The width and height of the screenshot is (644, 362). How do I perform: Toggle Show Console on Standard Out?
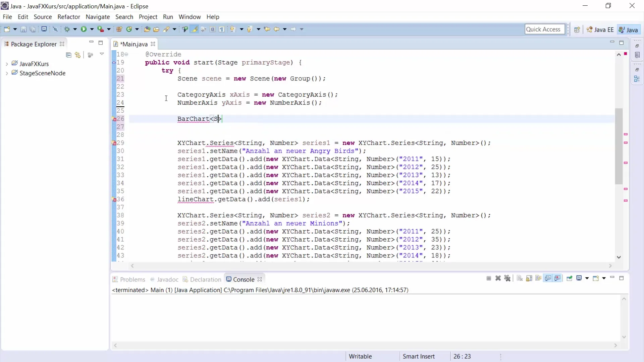548,278
